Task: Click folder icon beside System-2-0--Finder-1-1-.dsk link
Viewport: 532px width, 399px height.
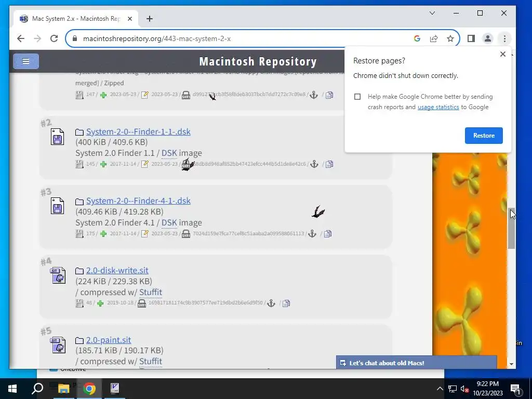Action: [x=79, y=132]
